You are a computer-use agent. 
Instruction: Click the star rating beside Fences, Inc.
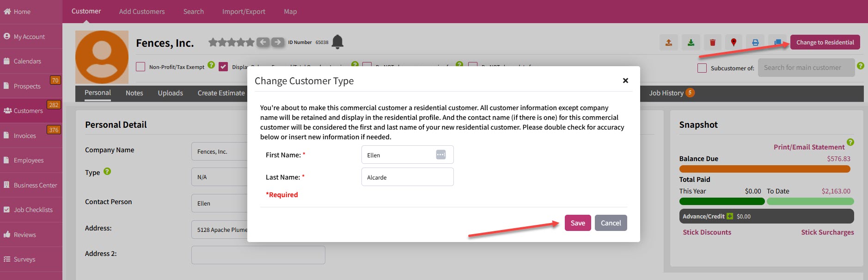(x=231, y=42)
